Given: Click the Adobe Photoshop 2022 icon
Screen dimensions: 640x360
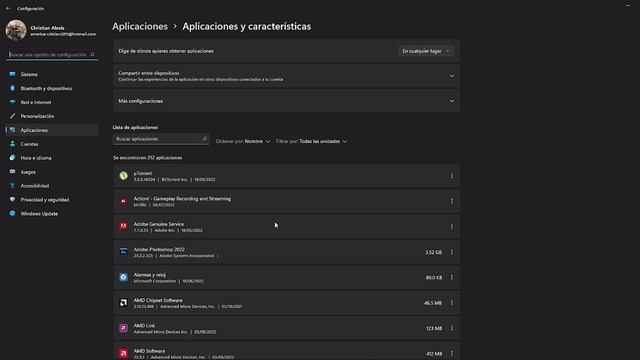Looking at the screenshot, I should click(123, 252).
